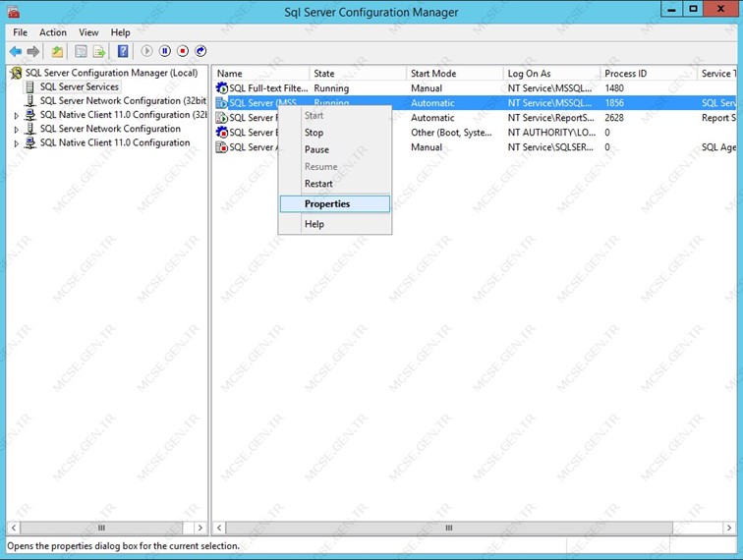Screen dimensions: 743x560
Task: Click NT AUTHORITY\LO... log on cell
Action: (x=551, y=133)
